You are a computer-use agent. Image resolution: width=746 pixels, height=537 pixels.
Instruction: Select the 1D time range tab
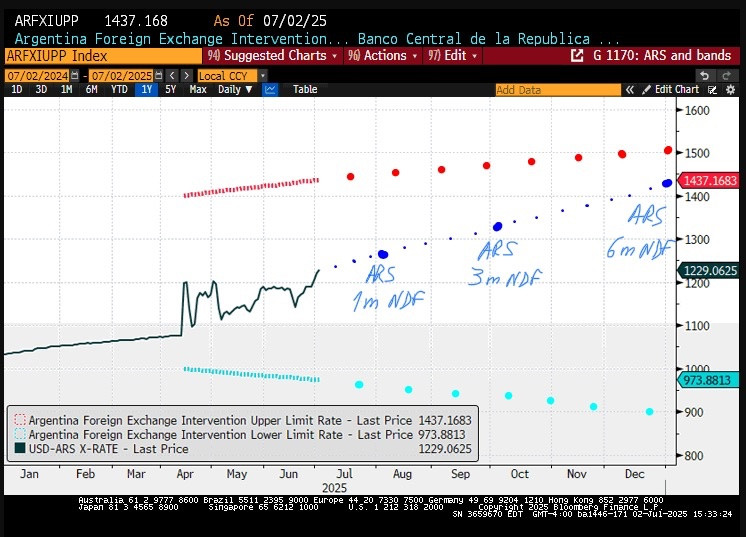point(17,89)
